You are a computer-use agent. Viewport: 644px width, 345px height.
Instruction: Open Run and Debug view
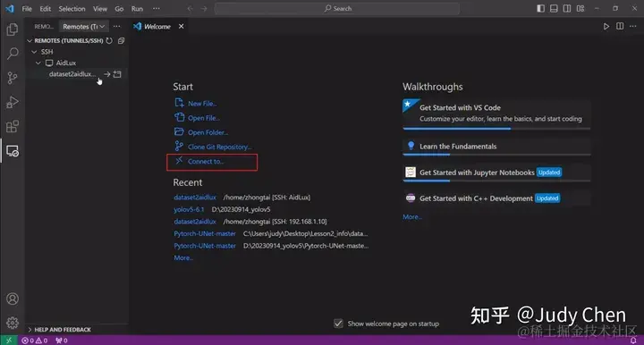pyautogui.click(x=13, y=102)
